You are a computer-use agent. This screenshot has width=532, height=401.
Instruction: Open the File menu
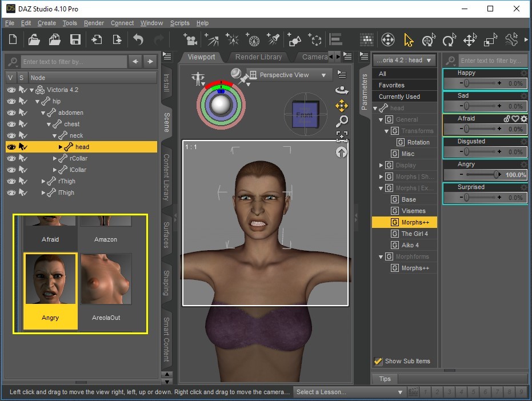click(10, 23)
